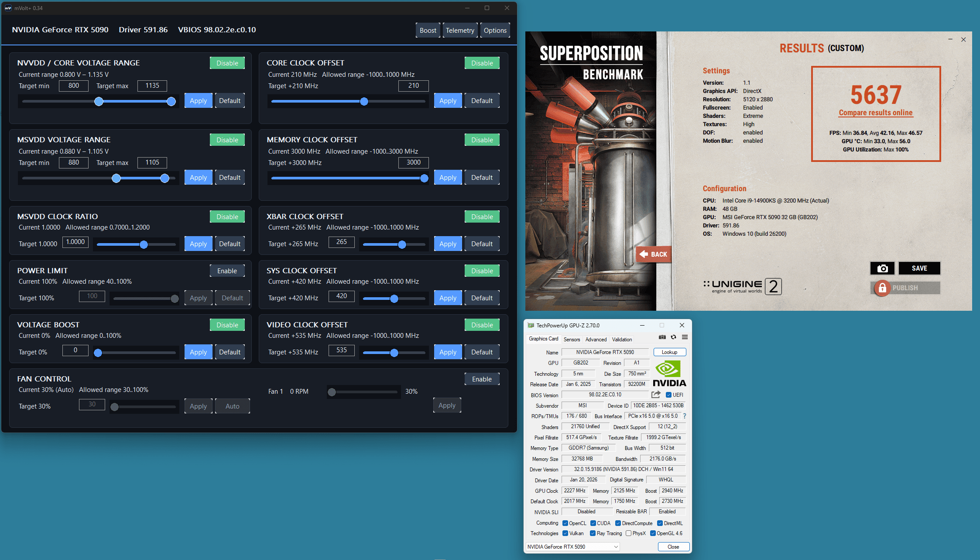Enable the Power Limit control
This screenshot has height=560, width=980.
(x=227, y=271)
